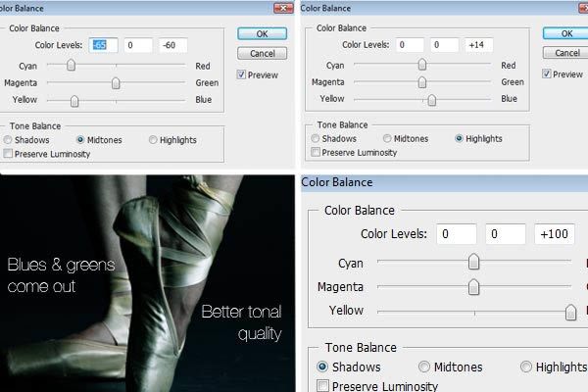
Task: Click the +14 color level field
Action: coord(479,45)
